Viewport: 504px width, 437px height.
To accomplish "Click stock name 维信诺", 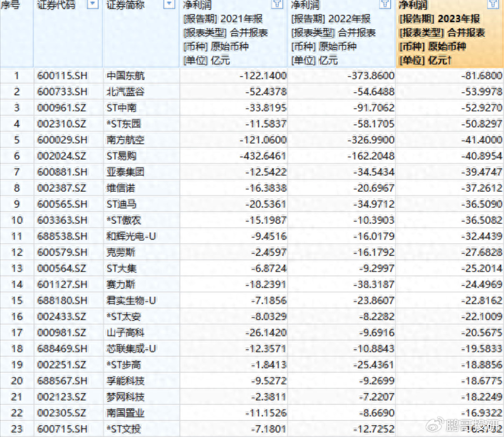I will pos(121,188).
